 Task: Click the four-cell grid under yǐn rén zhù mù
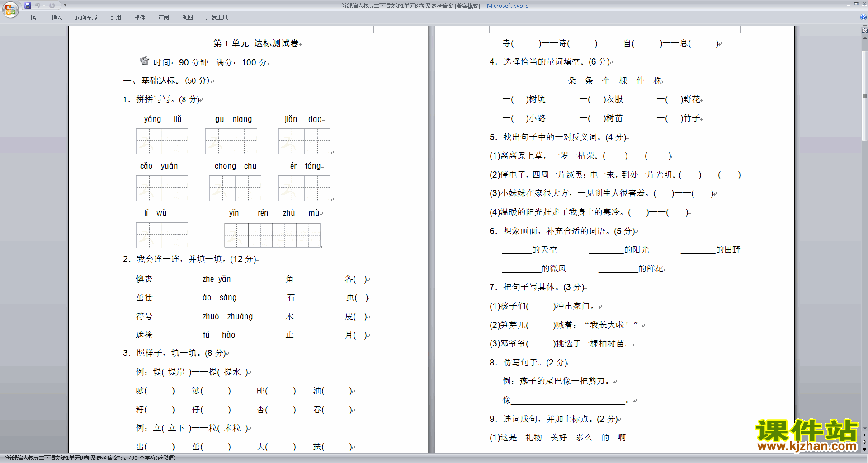[x=272, y=235]
